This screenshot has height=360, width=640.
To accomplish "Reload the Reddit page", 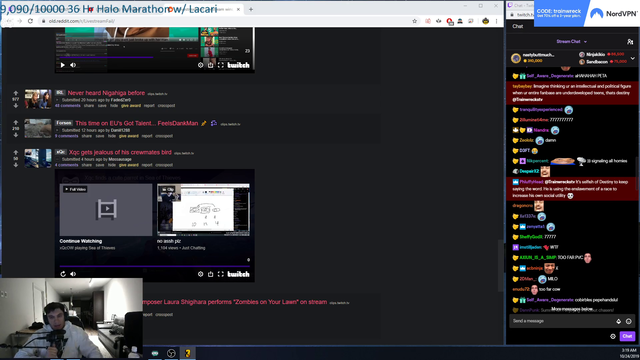I will (30, 21).
